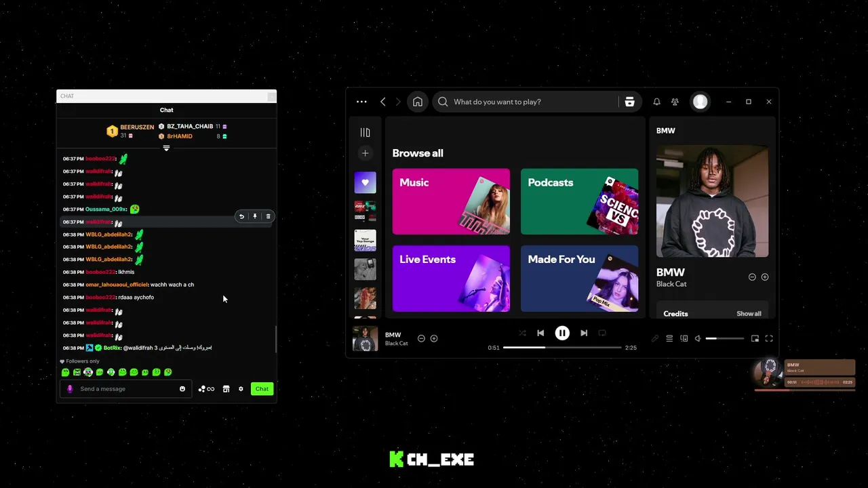Open the 'Your Top Songs' sidebar playlist
Viewport: 868px width, 488px height.
[365, 240]
